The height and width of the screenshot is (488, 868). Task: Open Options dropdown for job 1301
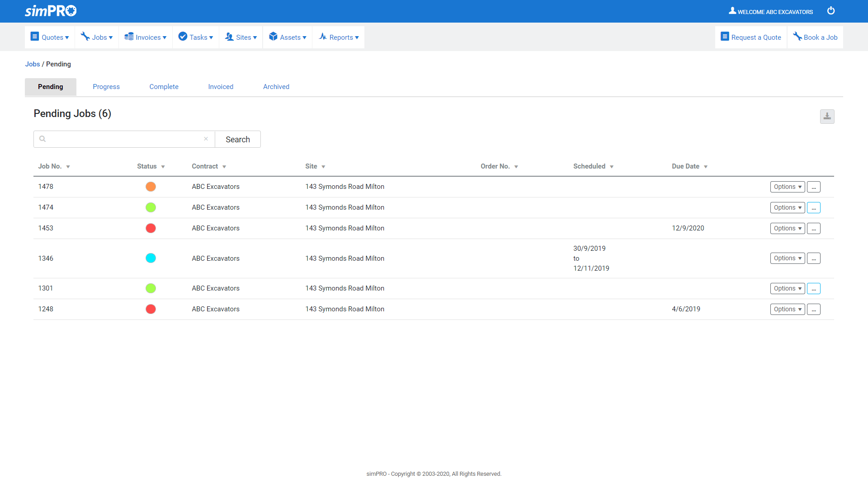click(x=788, y=288)
